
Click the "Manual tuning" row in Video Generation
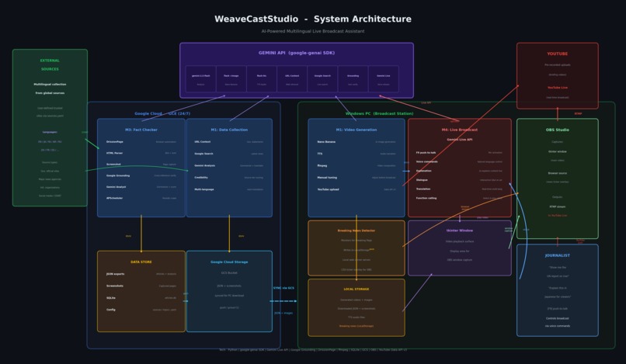tap(356, 178)
